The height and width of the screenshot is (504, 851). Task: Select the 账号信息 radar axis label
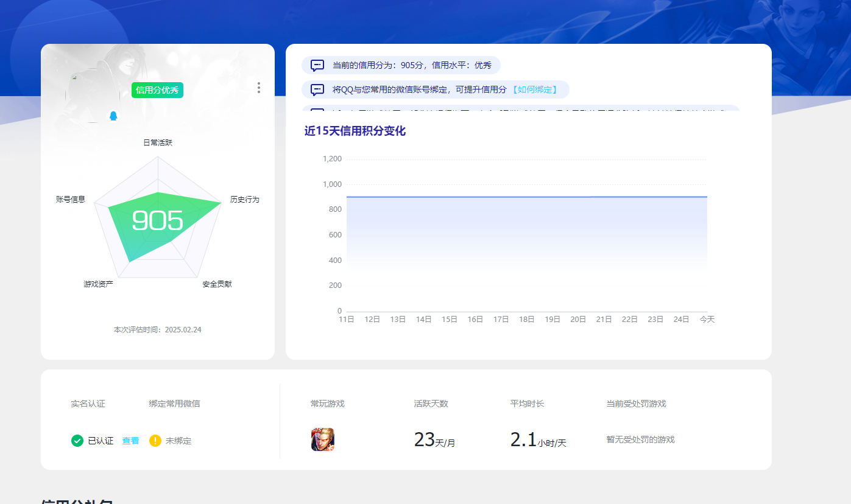[x=71, y=200]
